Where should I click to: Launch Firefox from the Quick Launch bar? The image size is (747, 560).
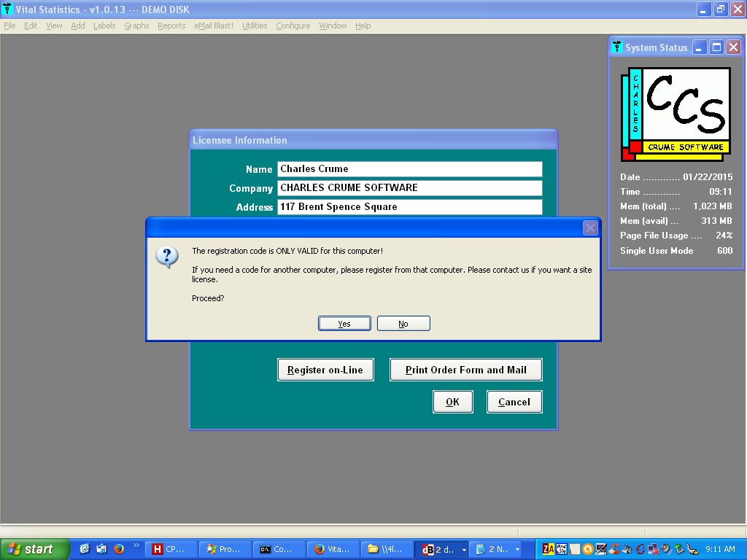[x=119, y=549]
